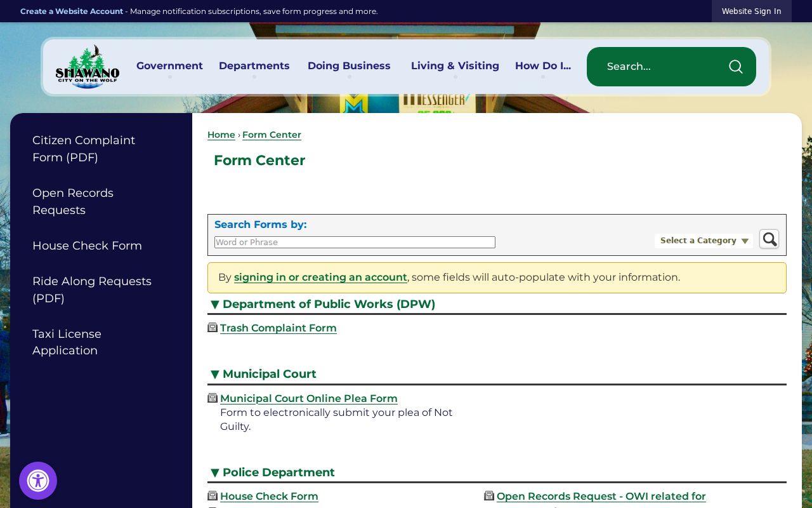Open the Municipal Court Online Plea Form
The height and width of the screenshot is (508, 812).
click(x=309, y=399)
